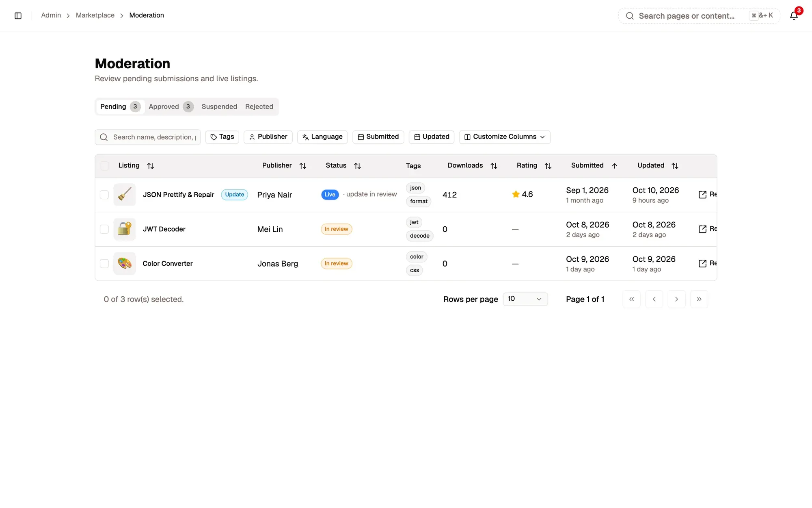The image size is (812, 508).
Task: Toggle the sidebar panel icon
Action: point(18,15)
